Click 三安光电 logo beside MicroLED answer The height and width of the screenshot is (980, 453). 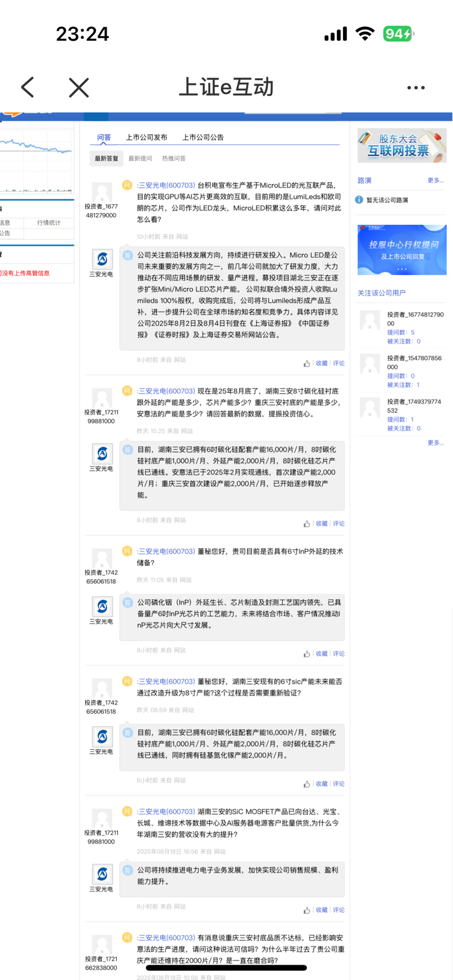(102, 259)
